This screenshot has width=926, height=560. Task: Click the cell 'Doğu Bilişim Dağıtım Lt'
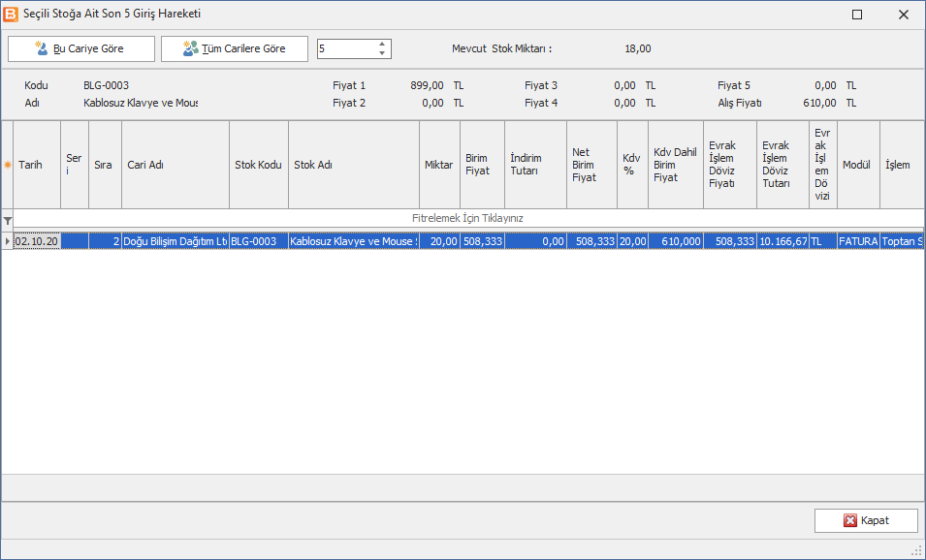pyautogui.click(x=176, y=240)
